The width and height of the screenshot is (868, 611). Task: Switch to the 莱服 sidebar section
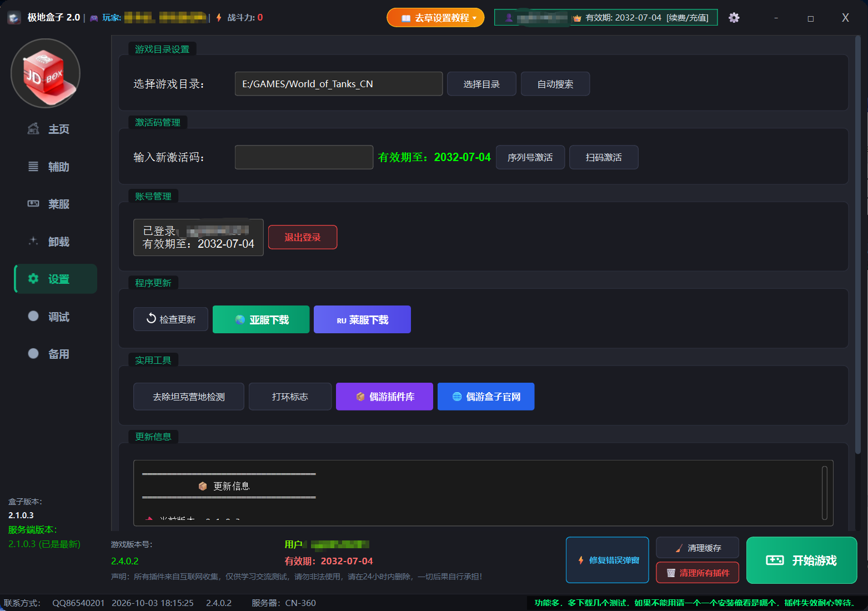[x=56, y=204]
